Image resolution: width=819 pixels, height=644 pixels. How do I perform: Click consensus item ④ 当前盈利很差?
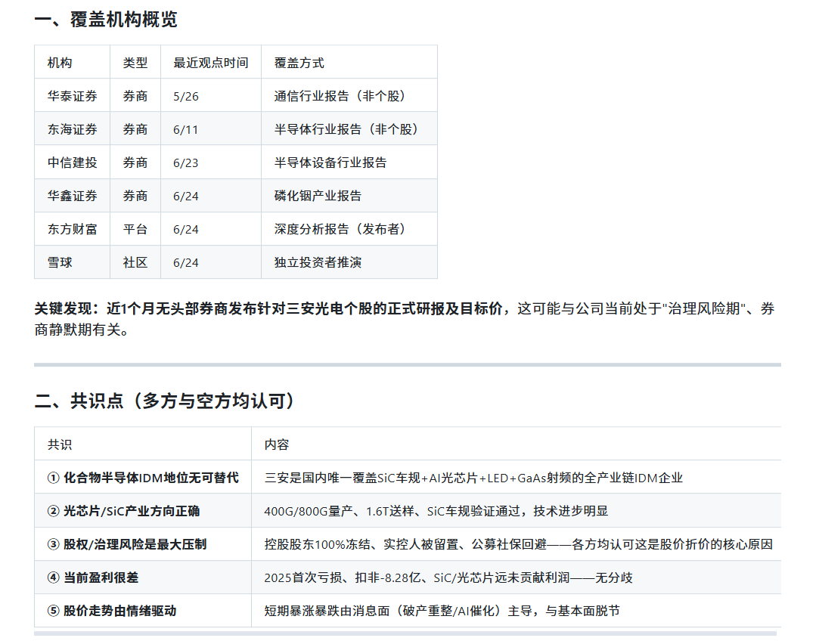tap(93, 577)
